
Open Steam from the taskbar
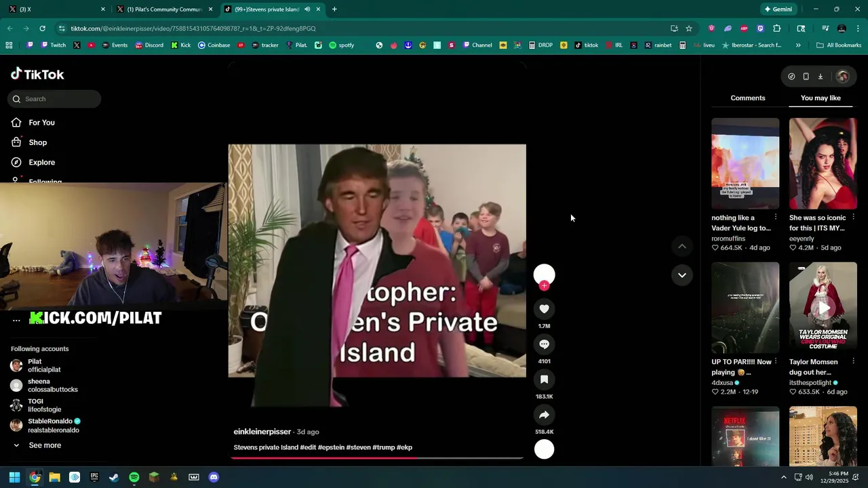(x=114, y=477)
